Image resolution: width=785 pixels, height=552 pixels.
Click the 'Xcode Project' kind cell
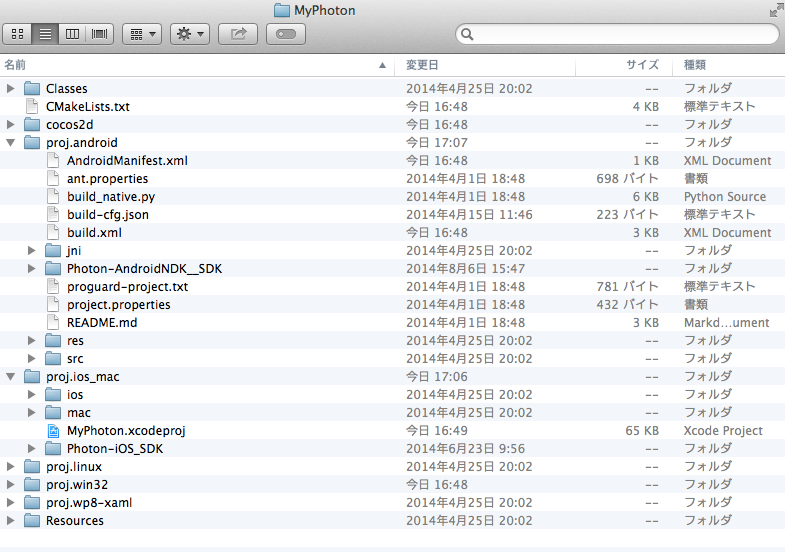click(723, 431)
